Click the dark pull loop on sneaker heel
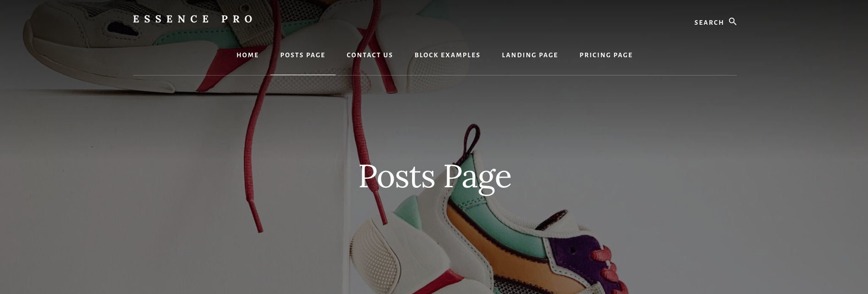 (471, 139)
